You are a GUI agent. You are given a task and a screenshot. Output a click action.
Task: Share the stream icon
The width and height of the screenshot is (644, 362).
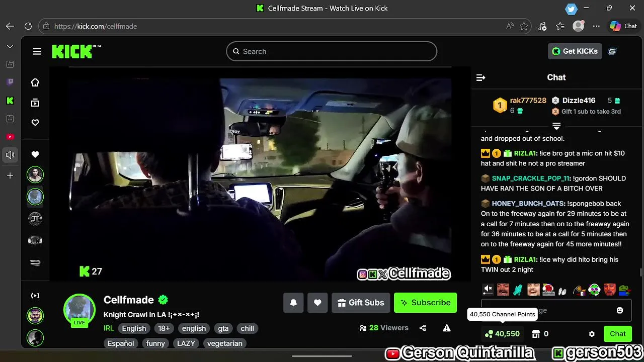(423, 328)
